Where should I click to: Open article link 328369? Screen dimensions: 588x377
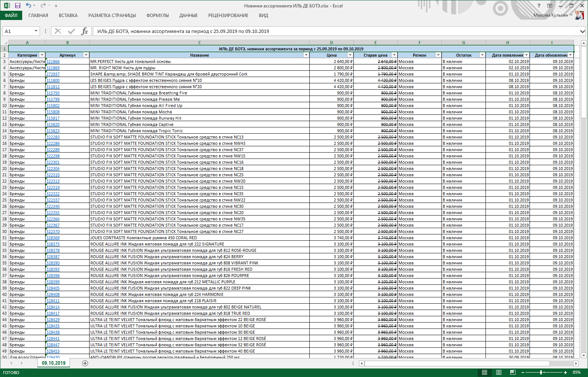pyautogui.click(x=53, y=238)
